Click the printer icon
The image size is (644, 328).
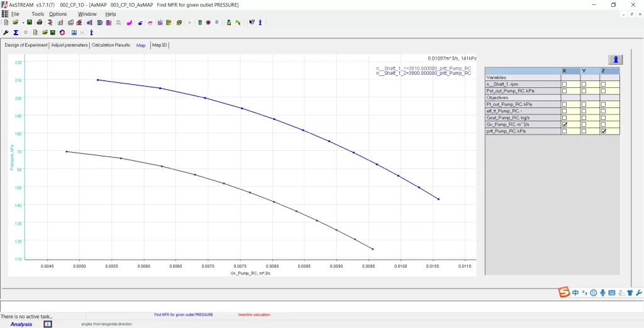[40, 22]
